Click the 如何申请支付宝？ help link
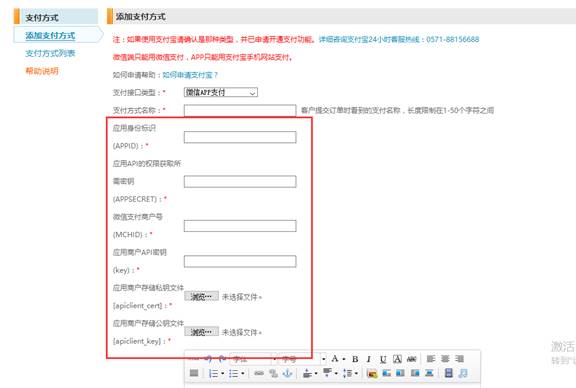 190,75
